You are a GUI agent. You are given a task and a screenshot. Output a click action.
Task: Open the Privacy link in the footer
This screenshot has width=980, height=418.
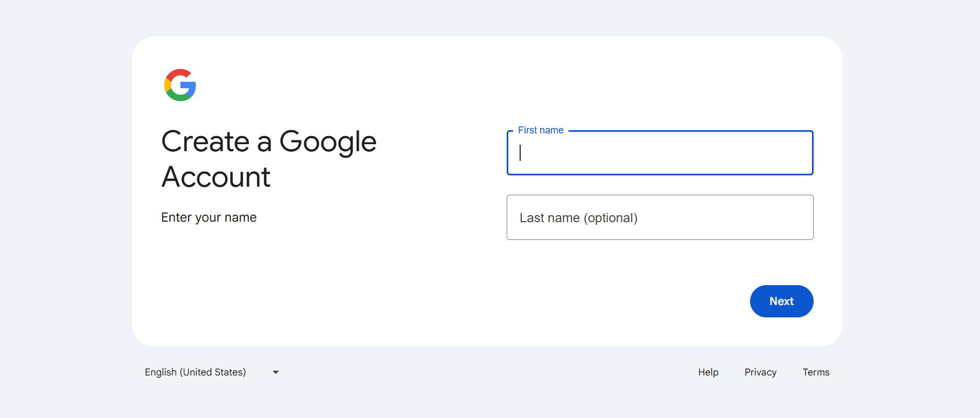[760, 372]
